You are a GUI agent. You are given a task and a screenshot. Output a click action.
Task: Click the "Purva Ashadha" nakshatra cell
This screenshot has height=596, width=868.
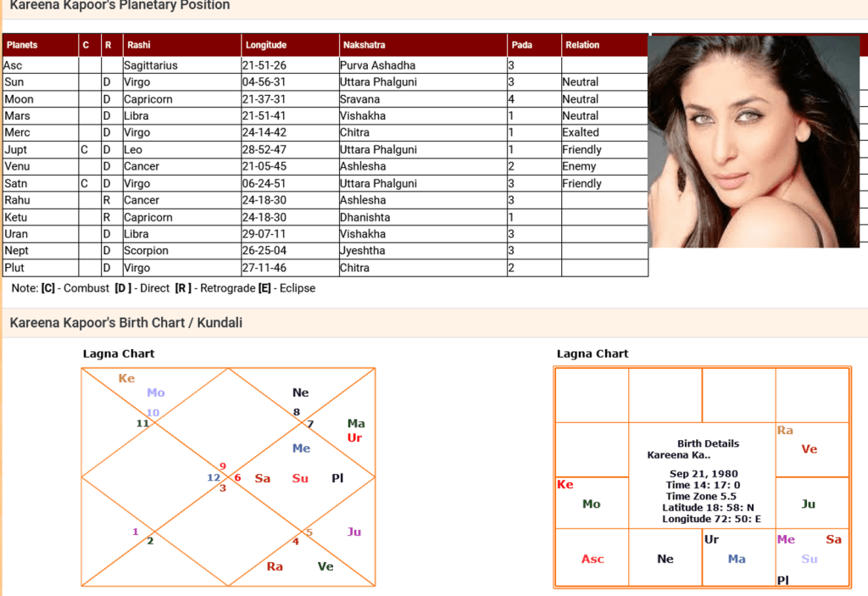click(377, 65)
